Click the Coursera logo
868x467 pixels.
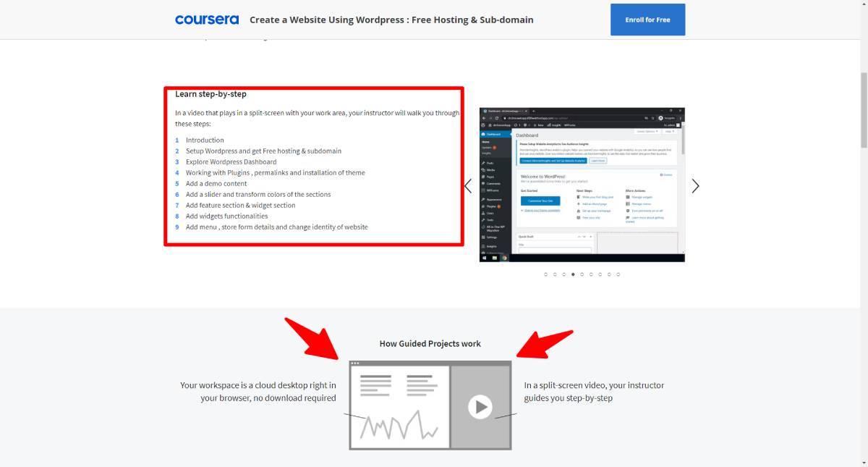207,20
